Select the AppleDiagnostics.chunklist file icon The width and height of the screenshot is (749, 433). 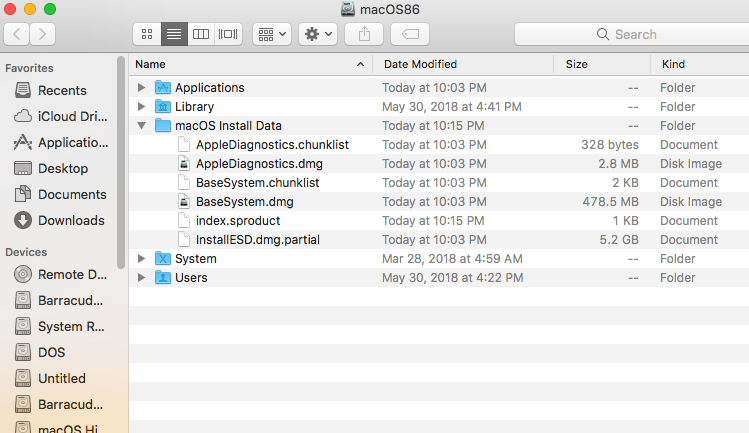184,144
